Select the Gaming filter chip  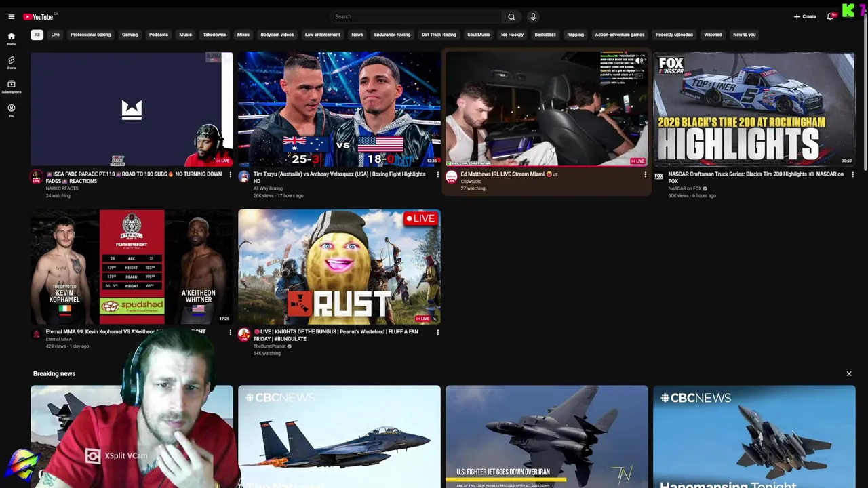(130, 35)
